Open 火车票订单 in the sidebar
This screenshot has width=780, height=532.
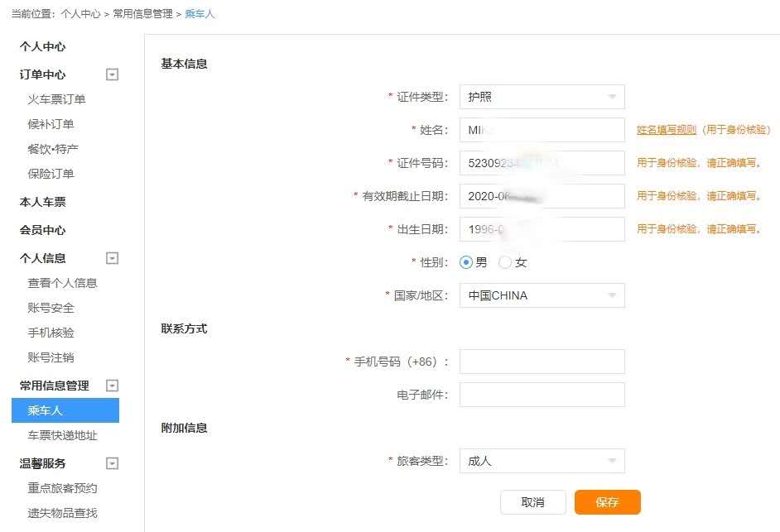[56, 99]
